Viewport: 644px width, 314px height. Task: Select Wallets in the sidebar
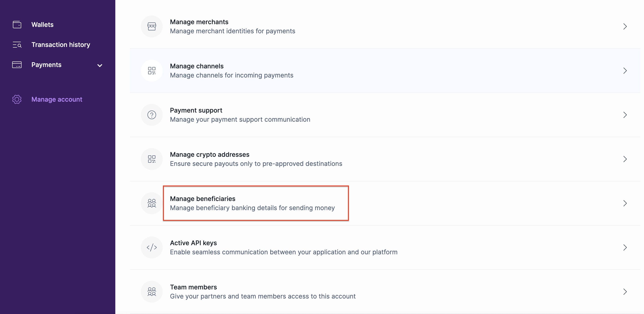[42, 25]
